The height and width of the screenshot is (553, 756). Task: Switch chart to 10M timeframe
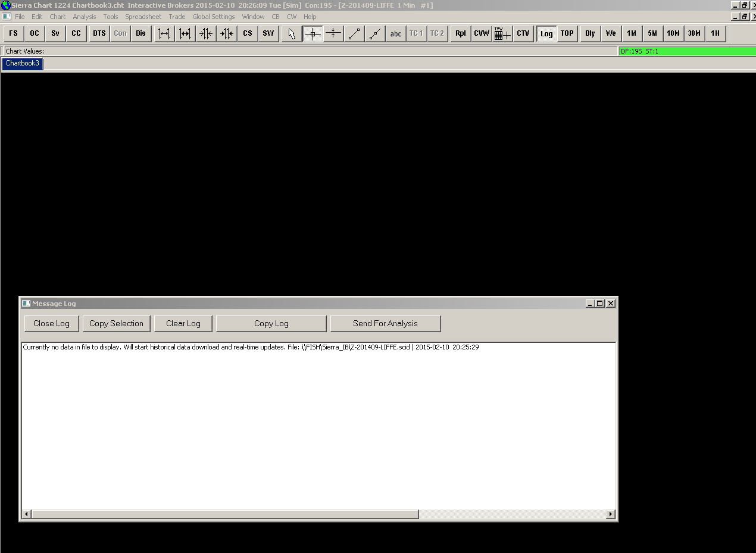pos(673,33)
